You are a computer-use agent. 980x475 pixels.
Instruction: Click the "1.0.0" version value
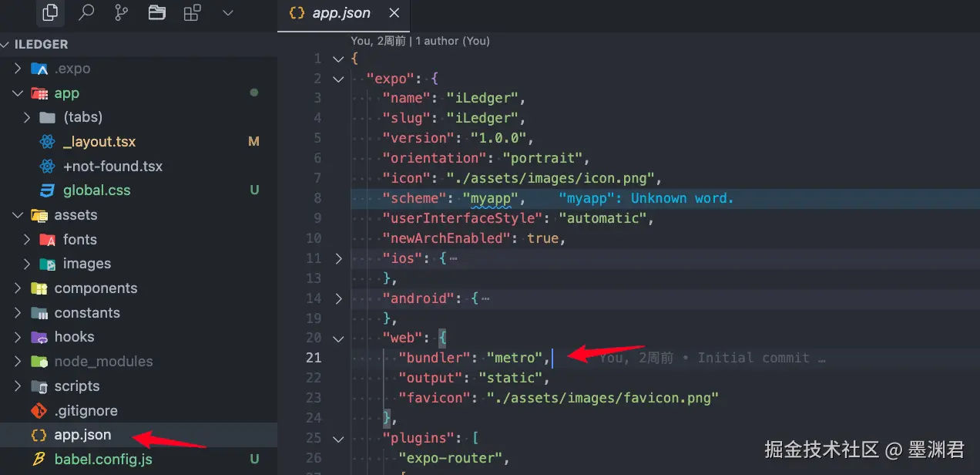coord(498,138)
